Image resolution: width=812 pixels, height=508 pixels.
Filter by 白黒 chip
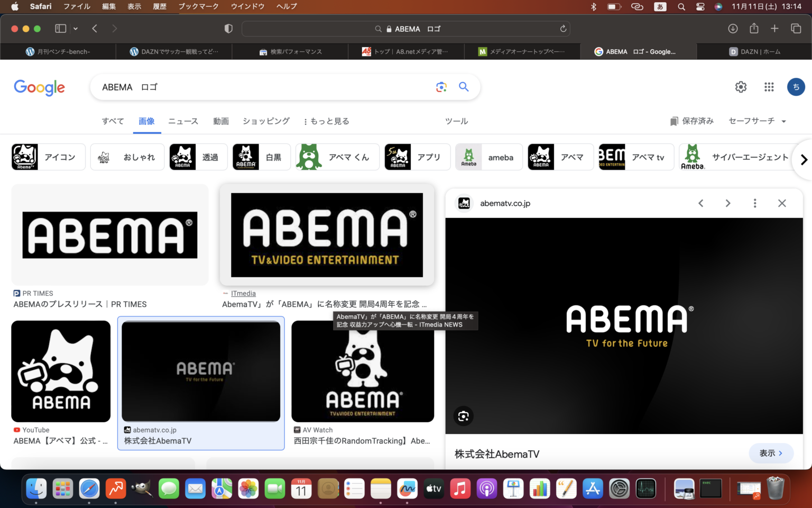click(262, 157)
